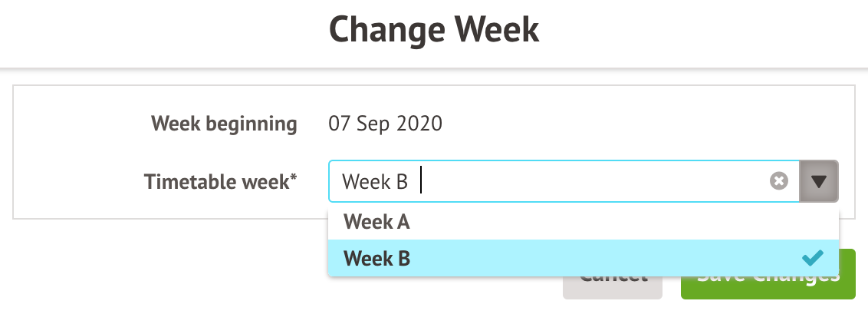Image resolution: width=868 pixels, height=324 pixels.
Task: Click the Week beginning label
Action: click(224, 123)
